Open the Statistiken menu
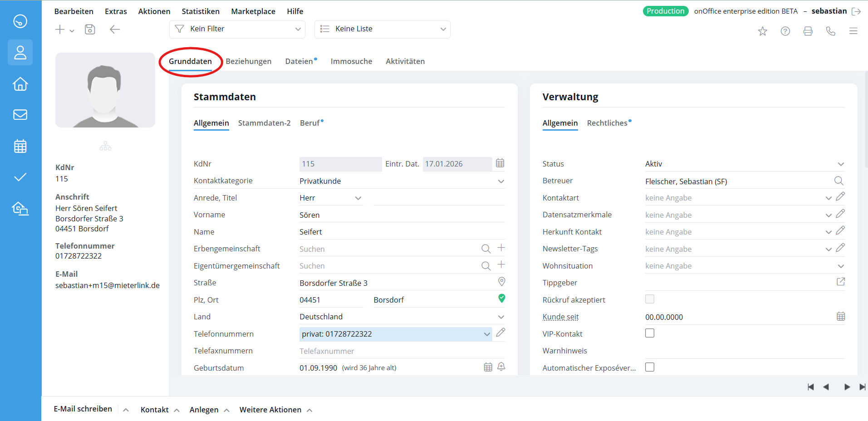Screen dimensions: 868x421 click(200, 11)
